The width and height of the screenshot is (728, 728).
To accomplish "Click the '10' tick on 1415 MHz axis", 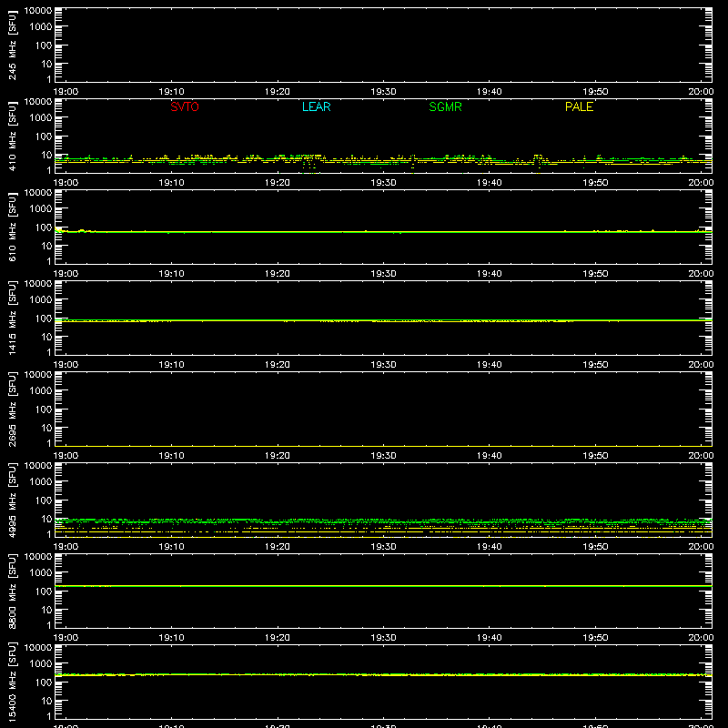I will click(46, 337).
